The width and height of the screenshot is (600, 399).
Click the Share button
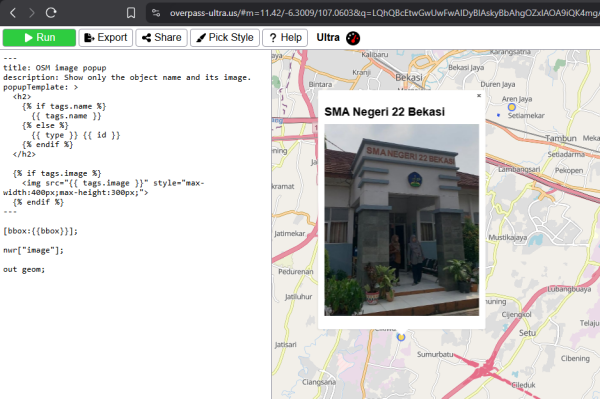161,37
